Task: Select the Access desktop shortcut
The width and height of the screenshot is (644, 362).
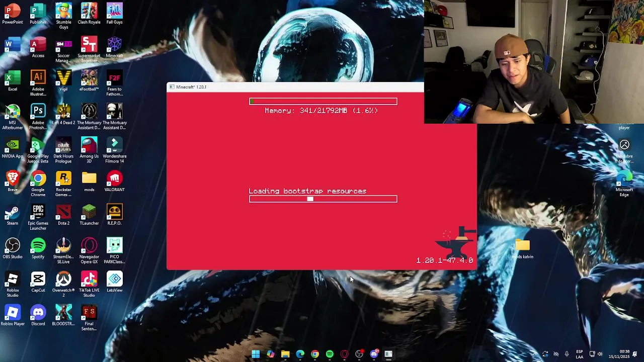Action: [x=38, y=47]
